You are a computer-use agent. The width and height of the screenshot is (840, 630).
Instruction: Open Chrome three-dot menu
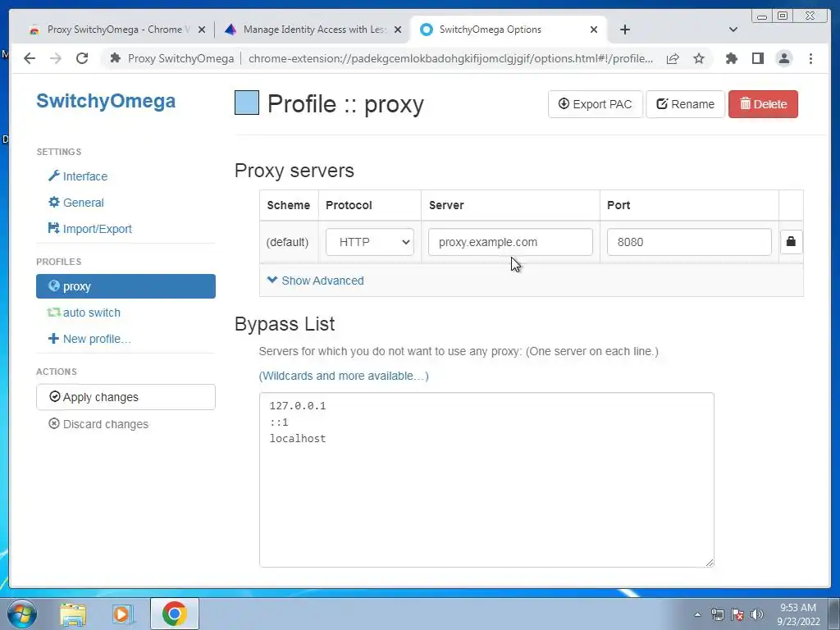(x=810, y=58)
